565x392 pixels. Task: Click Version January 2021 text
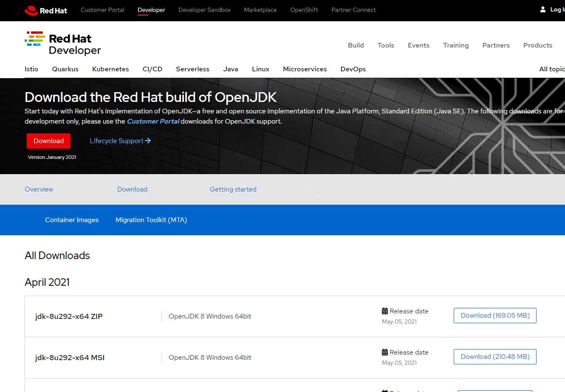52,157
